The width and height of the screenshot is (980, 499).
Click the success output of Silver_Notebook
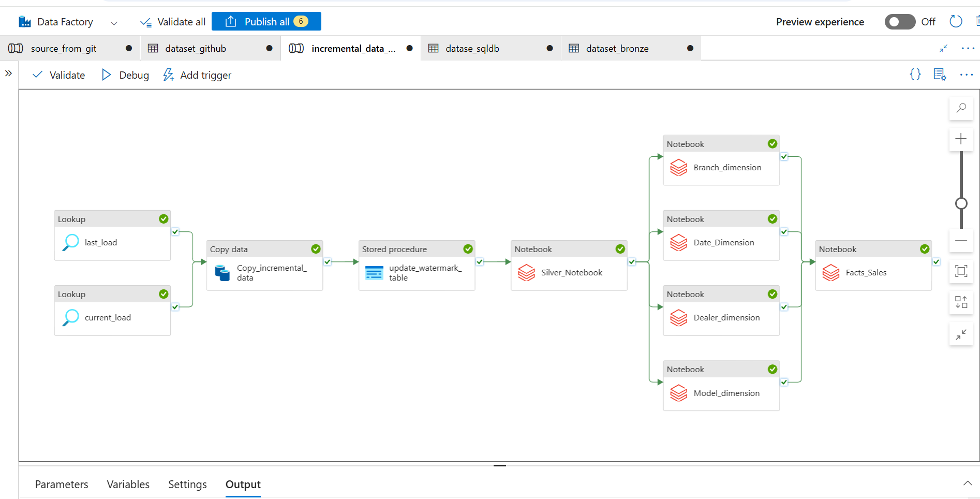point(631,262)
